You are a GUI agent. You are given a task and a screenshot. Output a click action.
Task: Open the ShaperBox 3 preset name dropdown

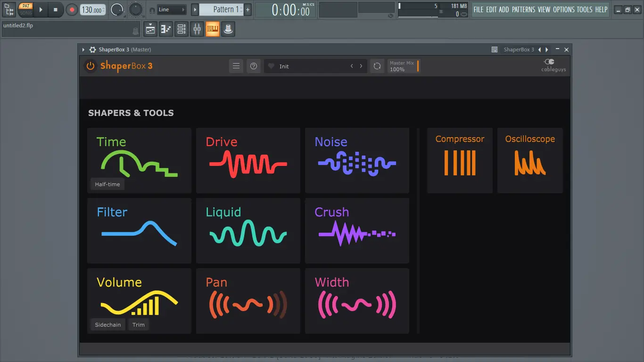(x=519, y=49)
